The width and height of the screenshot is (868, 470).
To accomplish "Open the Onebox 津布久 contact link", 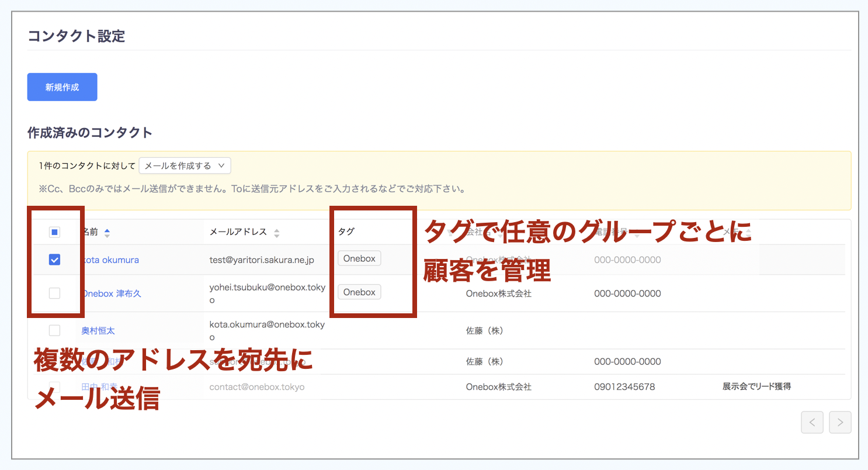I will click(x=112, y=293).
